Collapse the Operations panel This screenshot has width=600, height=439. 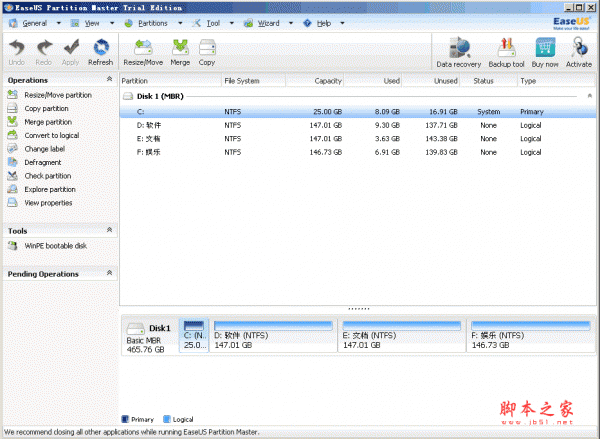(x=109, y=79)
